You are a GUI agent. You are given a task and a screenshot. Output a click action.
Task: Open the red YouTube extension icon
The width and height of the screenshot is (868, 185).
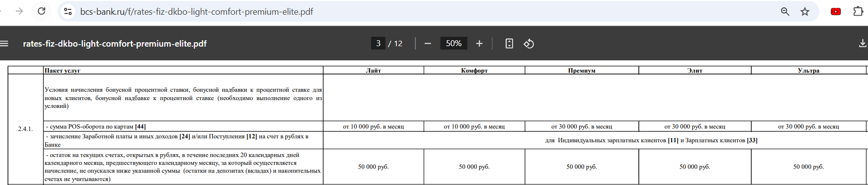836,11
